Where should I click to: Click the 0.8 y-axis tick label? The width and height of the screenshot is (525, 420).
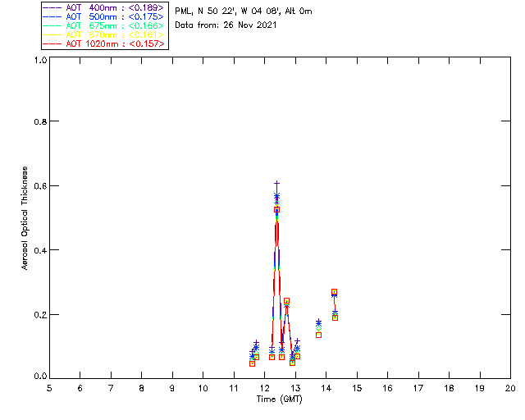(40, 121)
